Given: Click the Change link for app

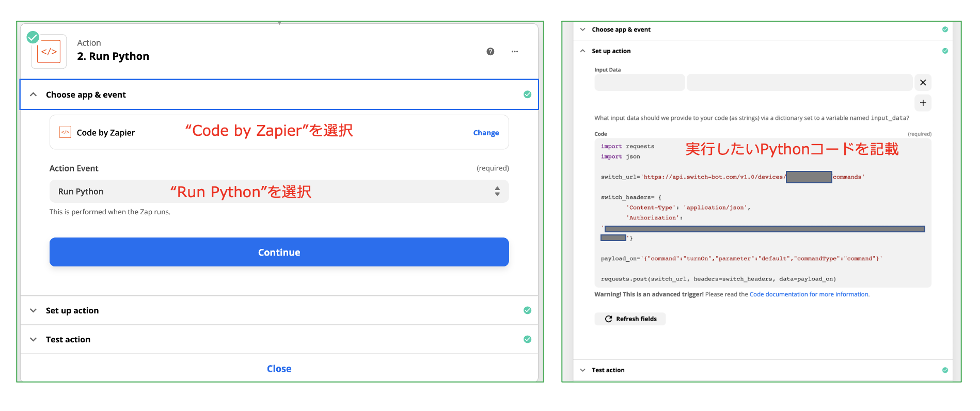Looking at the screenshot, I should point(486,133).
